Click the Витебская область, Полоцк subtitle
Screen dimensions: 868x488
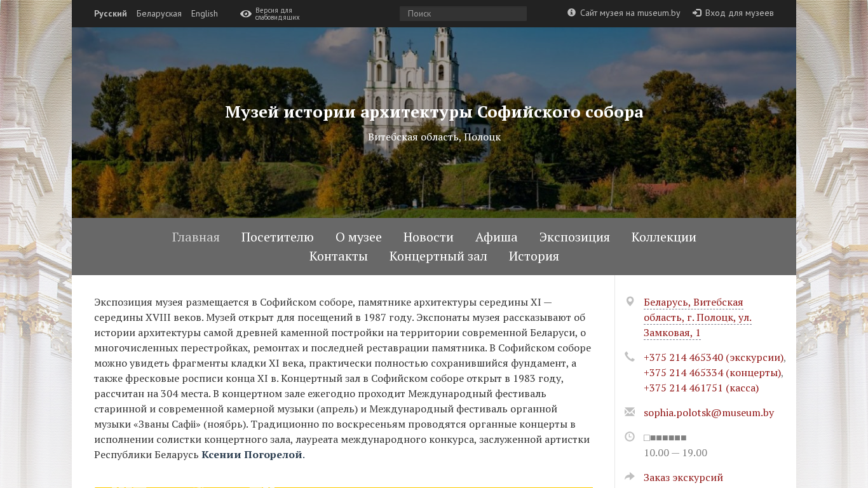coord(434,137)
